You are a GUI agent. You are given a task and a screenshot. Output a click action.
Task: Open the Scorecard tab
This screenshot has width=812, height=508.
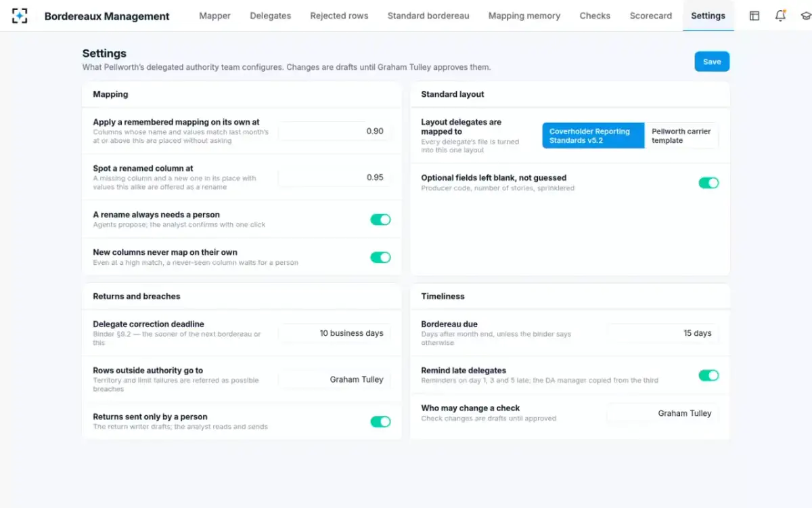[x=651, y=16]
